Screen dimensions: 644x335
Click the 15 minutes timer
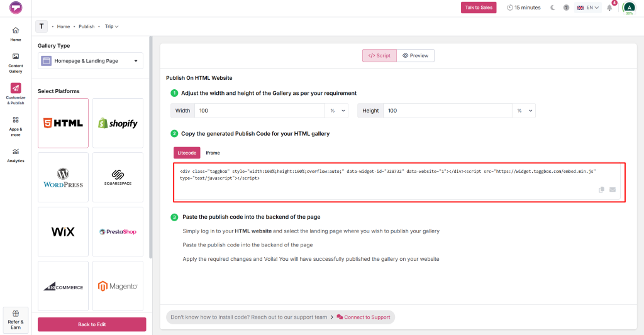coord(523,8)
